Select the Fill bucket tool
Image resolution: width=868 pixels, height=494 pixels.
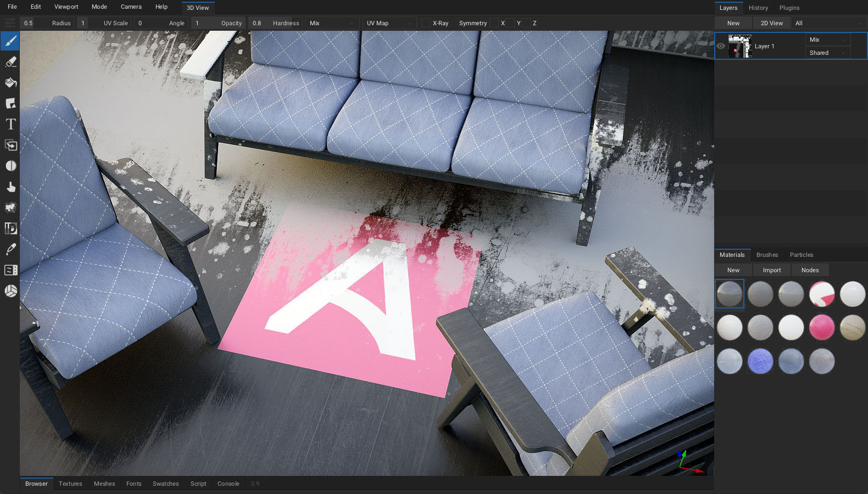click(x=10, y=83)
